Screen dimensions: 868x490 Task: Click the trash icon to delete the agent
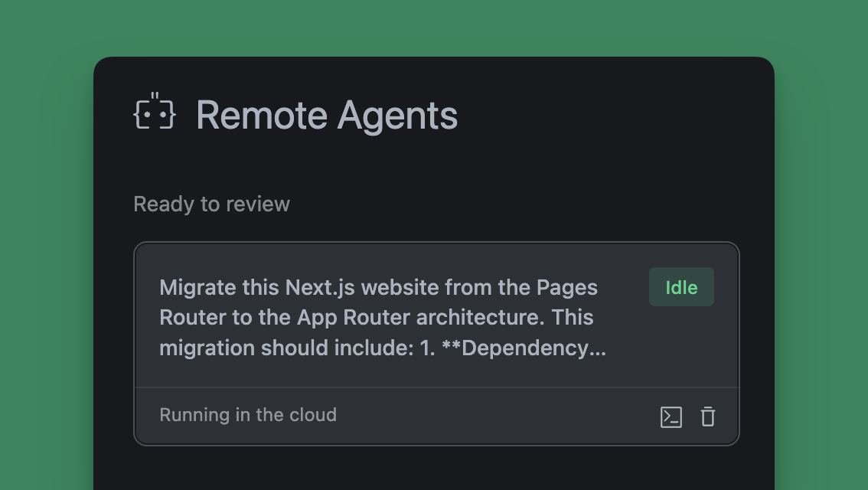click(x=707, y=416)
